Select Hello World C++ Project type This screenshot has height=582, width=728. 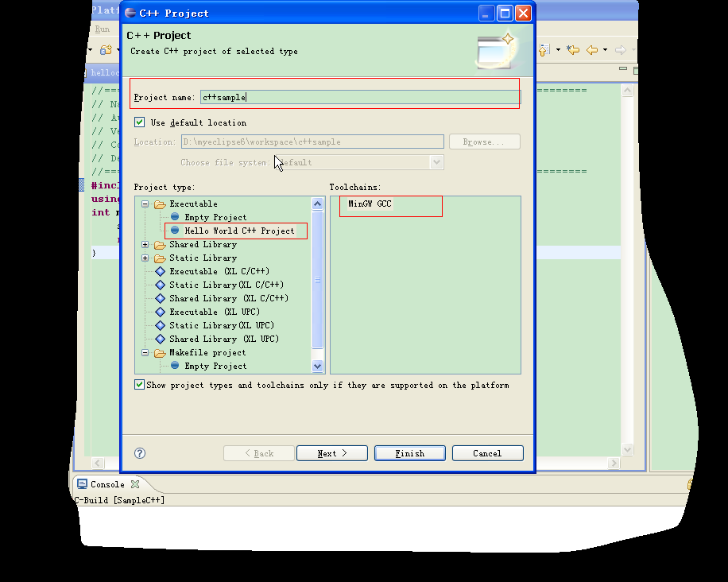pyautogui.click(x=239, y=231)
